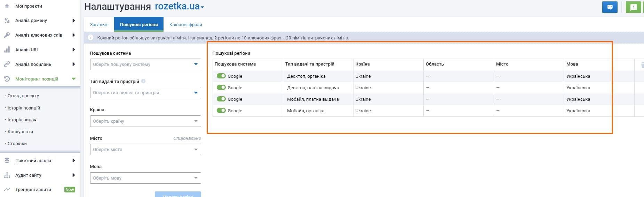Switch to the Загальні tab
Screen dimensions: 644x197
click(x=99, y=24)
